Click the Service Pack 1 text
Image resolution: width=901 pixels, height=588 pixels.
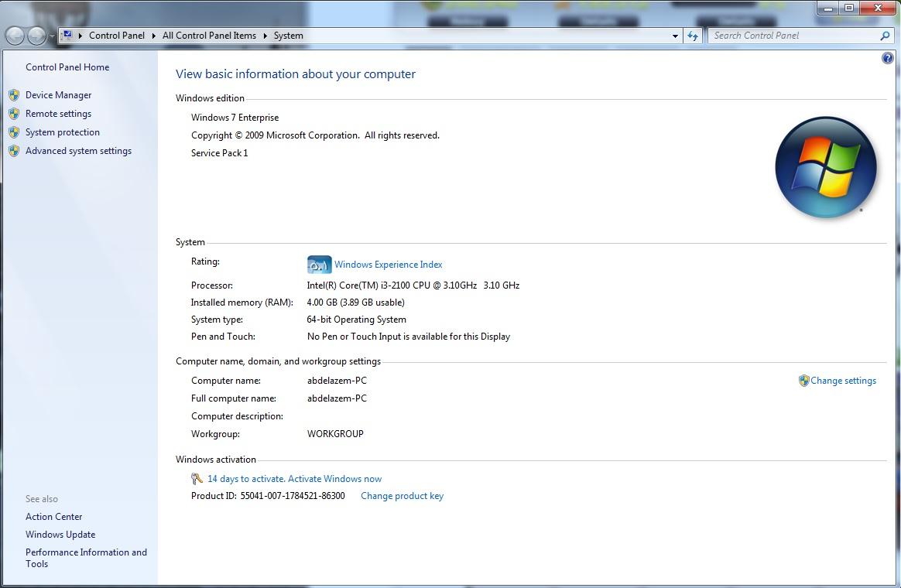pyautogui.click(x=220, y=153)
